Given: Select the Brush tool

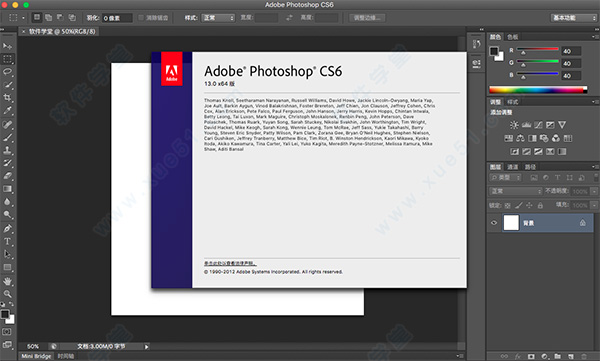Looking at the screenshot, I should point(7,137).
